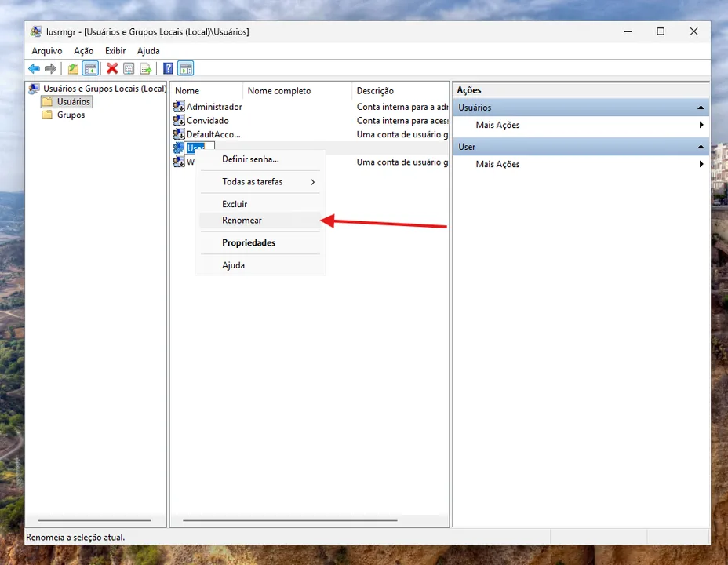Go up one level with folder icon

(x=73, y=69)
